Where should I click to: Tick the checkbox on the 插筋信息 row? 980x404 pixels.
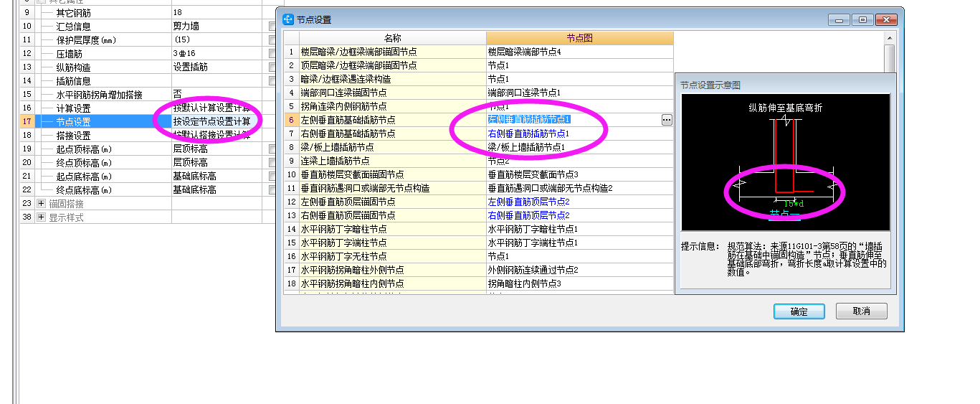[272, 81]
